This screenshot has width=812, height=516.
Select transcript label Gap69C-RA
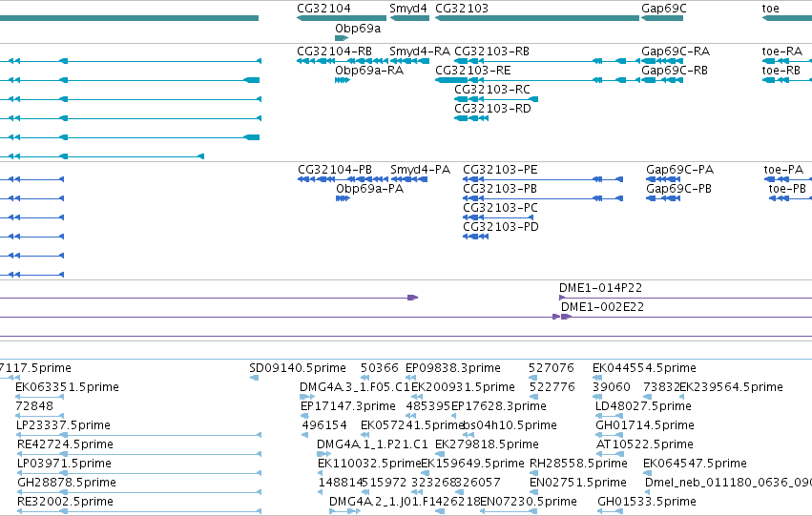pos(676,52)
